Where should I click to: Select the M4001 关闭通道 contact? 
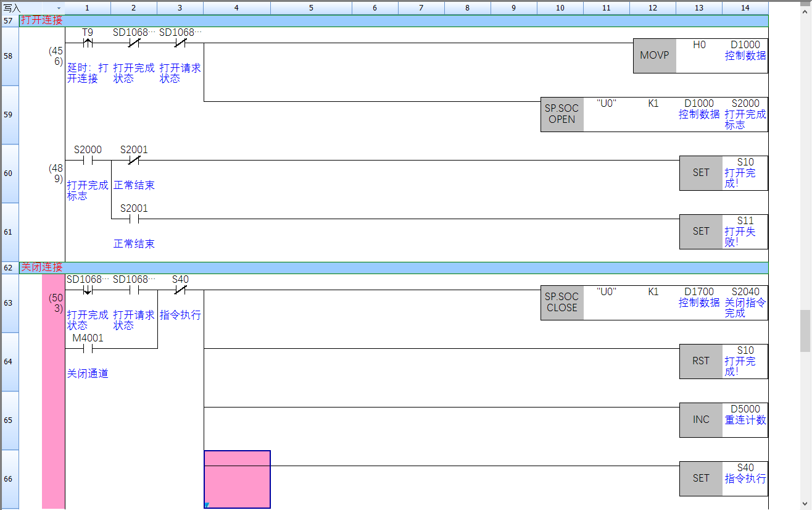coord(88,349)
